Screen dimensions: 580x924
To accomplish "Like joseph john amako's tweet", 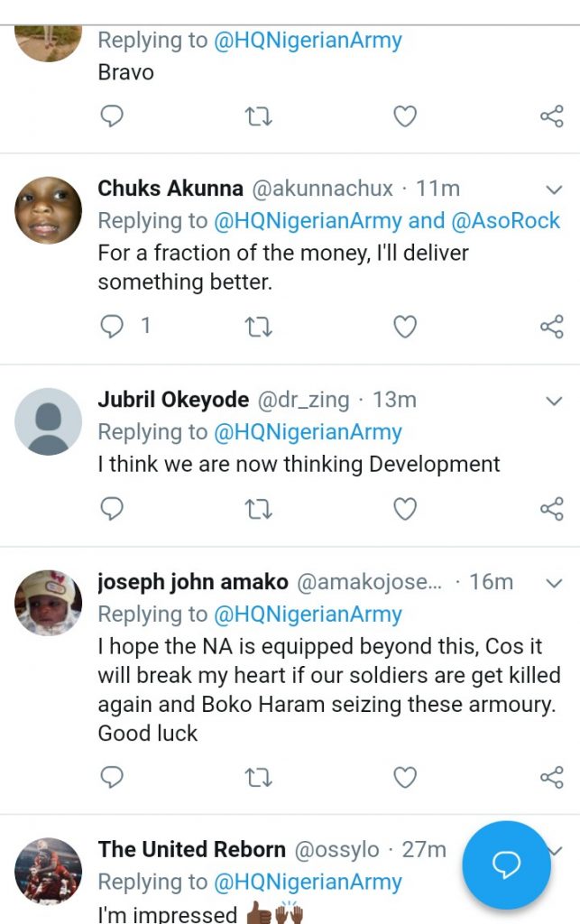I will pyautogui.click(x=405, y=777).
